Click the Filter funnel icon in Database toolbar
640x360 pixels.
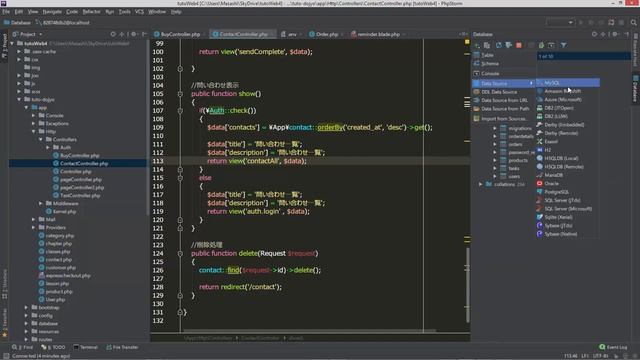[563, 45]
